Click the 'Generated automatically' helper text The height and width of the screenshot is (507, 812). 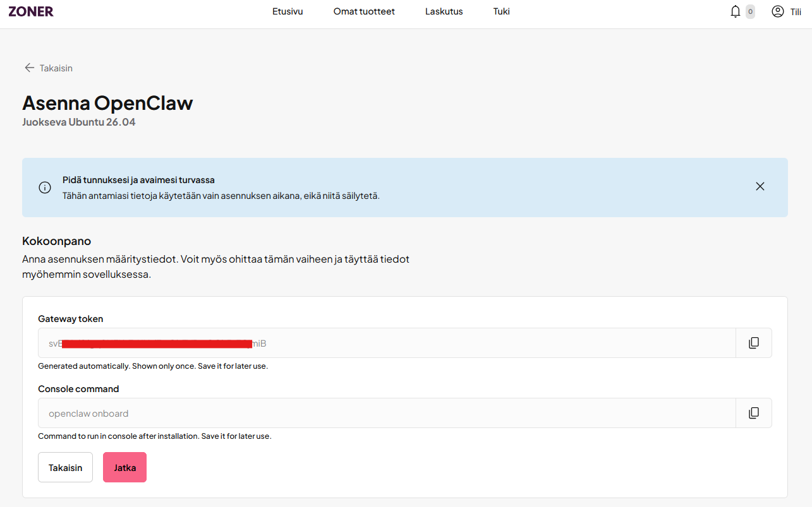(x=153, y=366)
